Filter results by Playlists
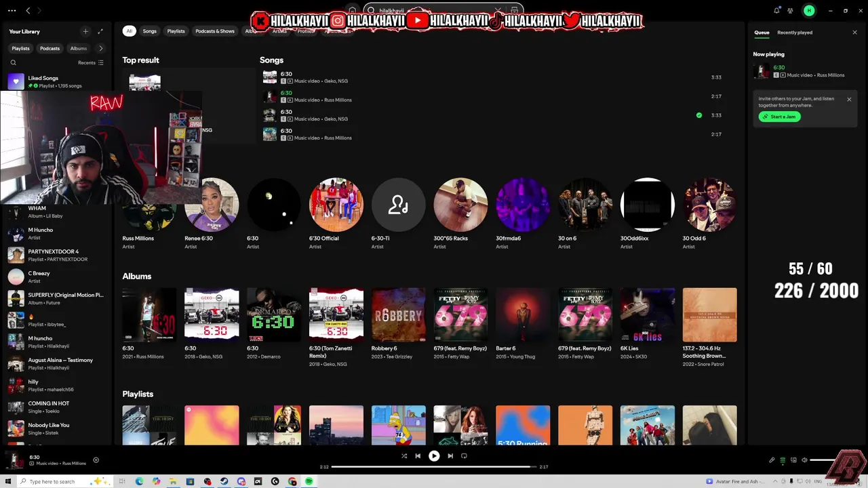868x488 pixels. point(176,31)
